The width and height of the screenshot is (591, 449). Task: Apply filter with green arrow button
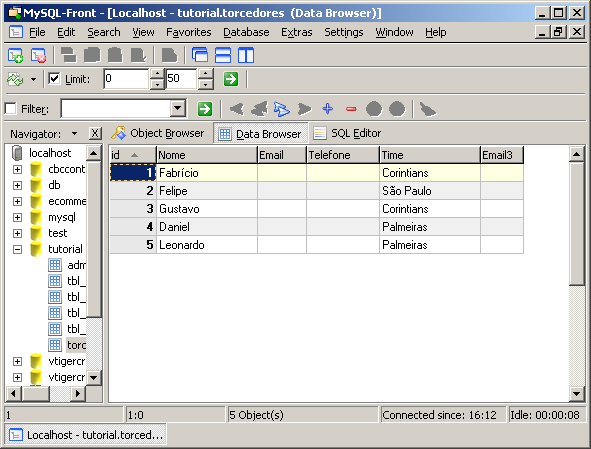[x=205, y=109]
